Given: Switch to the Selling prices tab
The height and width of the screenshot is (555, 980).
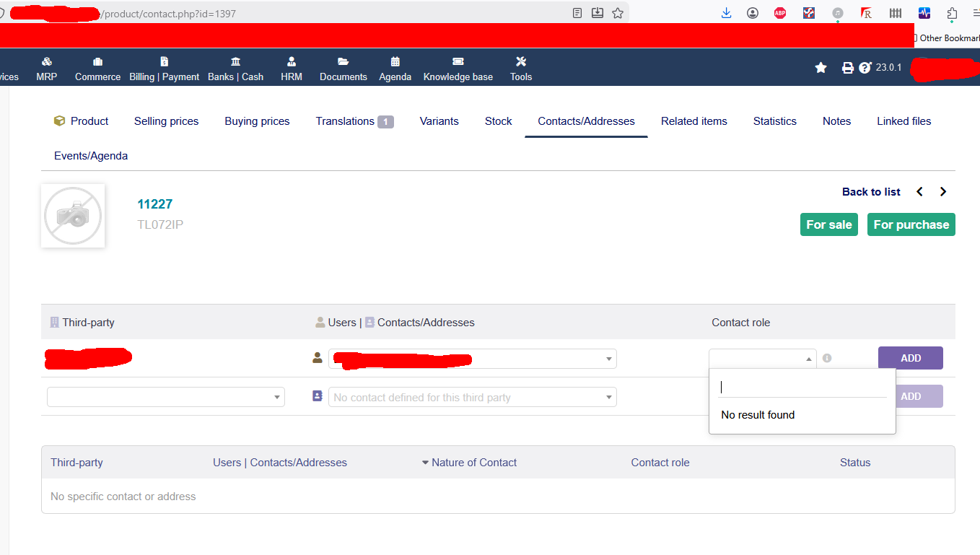Looking at the screenshot, I should pos(166,121).
